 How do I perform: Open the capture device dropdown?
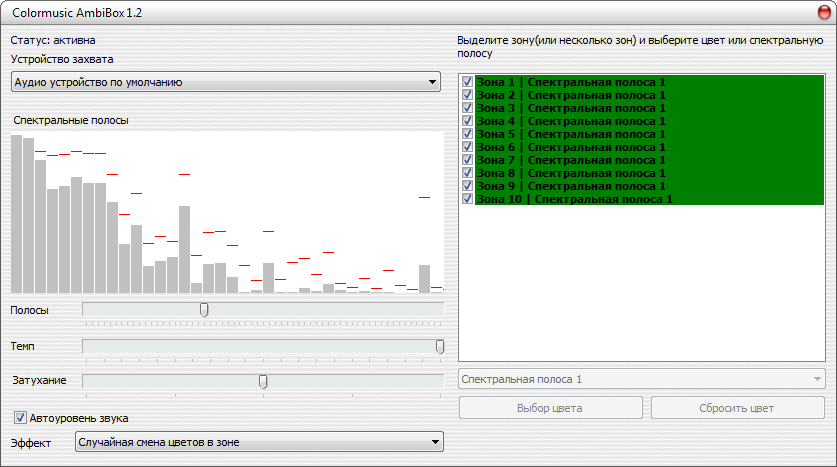coord(226,82)
